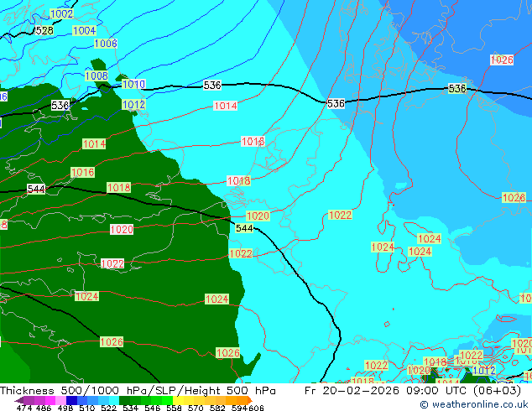Click the 510 legend scale value
The height and width of the screenshot is (411, 532).
(x=86, y=408)
